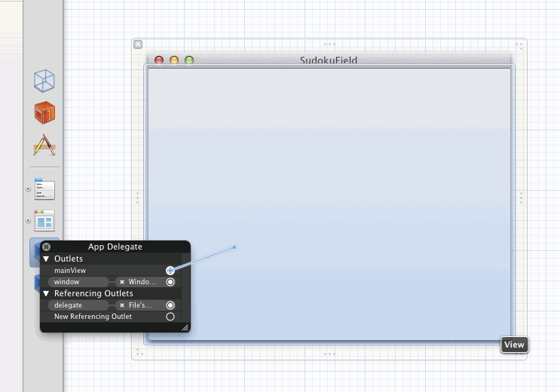Remove the window outlet connection to Window
Screen dimensions: 560x392
pos(122,282)
